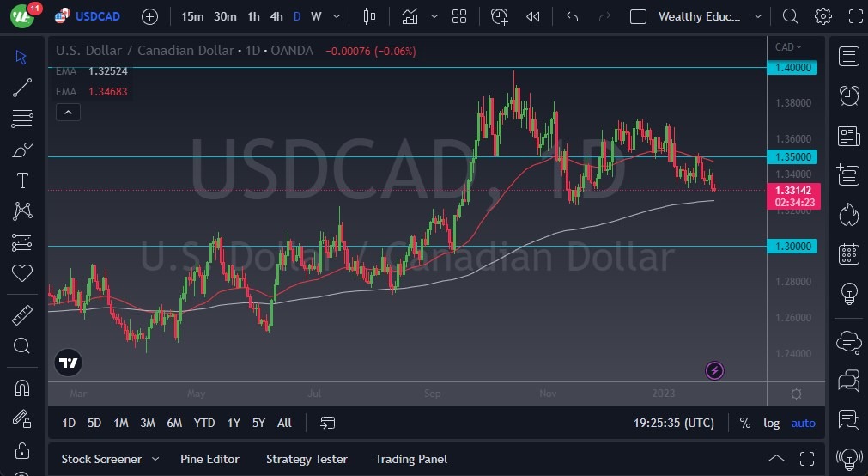
Task: Toggle stay in drawing mode
Action: [x=22, y=419]
